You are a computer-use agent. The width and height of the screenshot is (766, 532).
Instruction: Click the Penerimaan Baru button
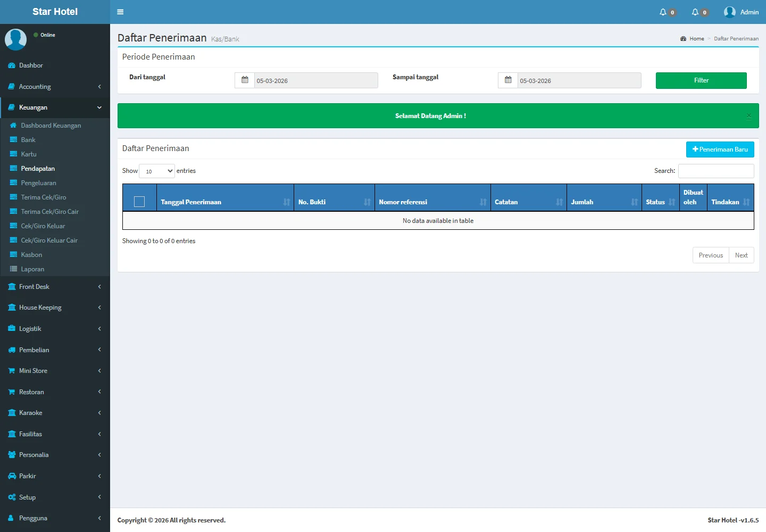tap(720, 149)
